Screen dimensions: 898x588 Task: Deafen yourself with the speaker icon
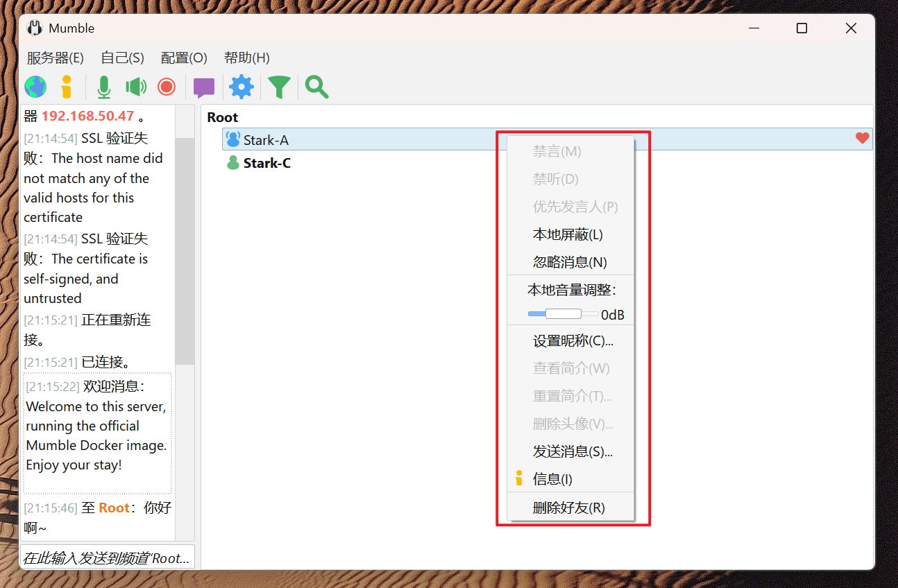(136, 87)
